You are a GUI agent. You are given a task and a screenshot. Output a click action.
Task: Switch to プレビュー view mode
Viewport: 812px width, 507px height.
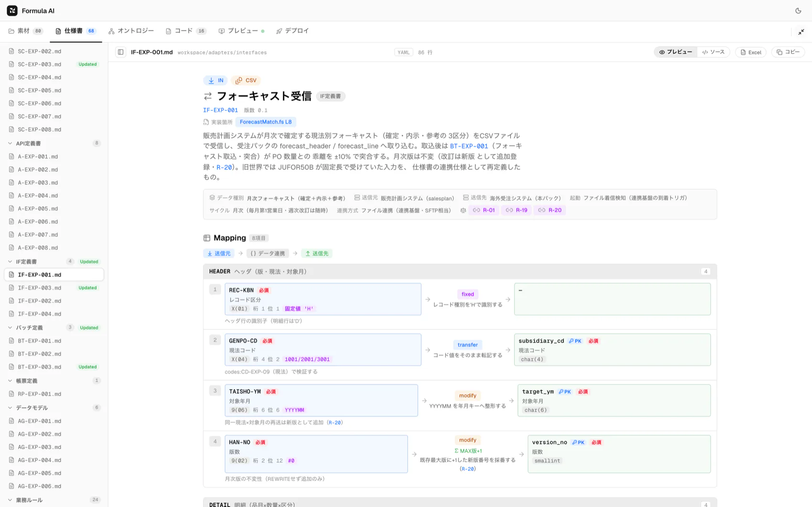coord(676,52)
